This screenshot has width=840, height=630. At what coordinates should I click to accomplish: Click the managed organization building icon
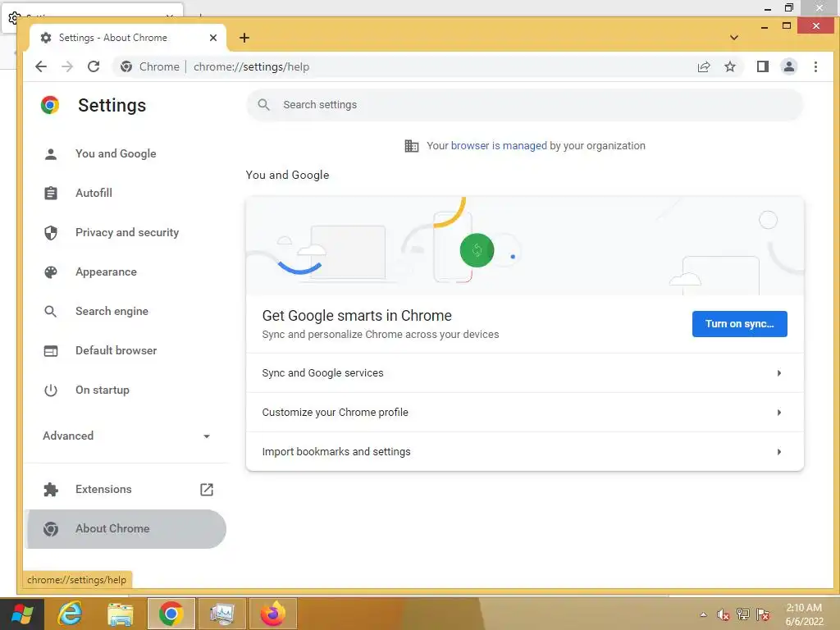(x=412, y=146)
